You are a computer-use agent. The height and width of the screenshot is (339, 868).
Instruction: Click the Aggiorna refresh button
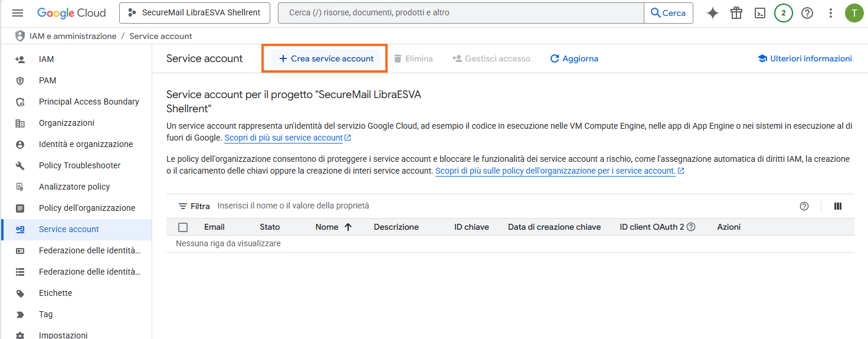(574, 58)
